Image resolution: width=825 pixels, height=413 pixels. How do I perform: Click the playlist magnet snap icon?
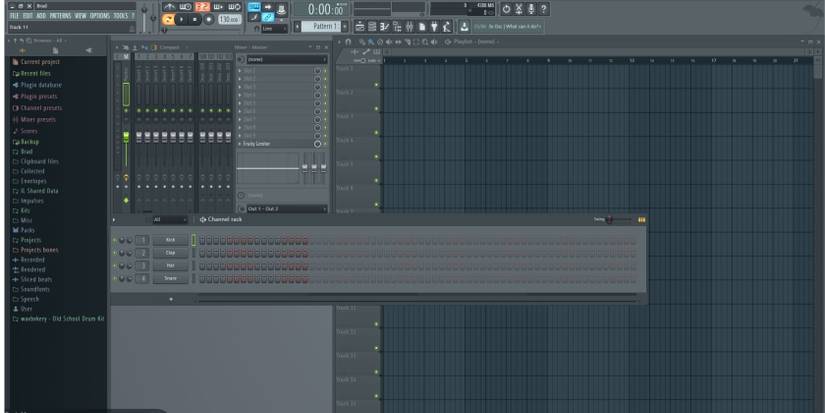(x=347, y=42)
